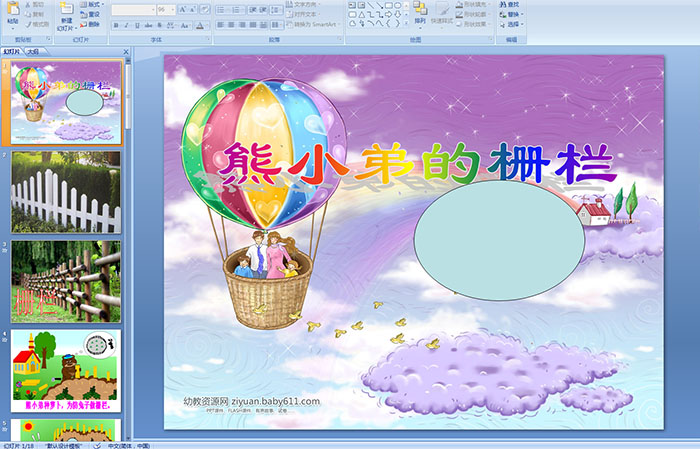Toggle Center text alignment
Screen dimensions: 700x449
(231, 25)
